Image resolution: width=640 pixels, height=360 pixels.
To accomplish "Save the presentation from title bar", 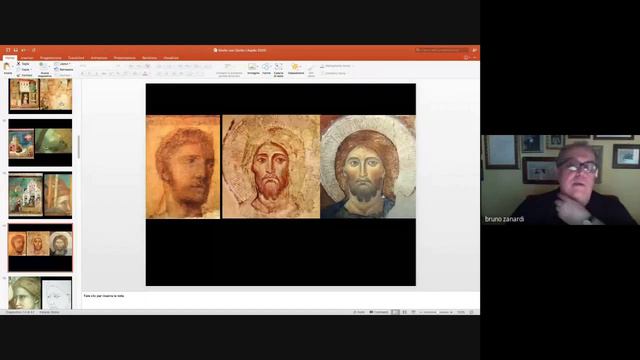I will click(16, 50).
